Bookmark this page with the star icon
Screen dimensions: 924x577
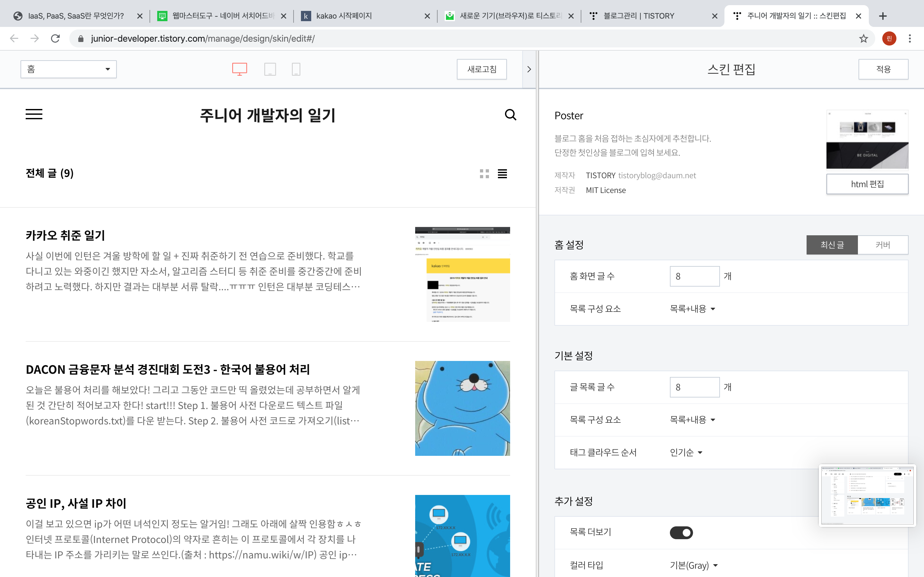pyautogui.click(x=863, y=38)
